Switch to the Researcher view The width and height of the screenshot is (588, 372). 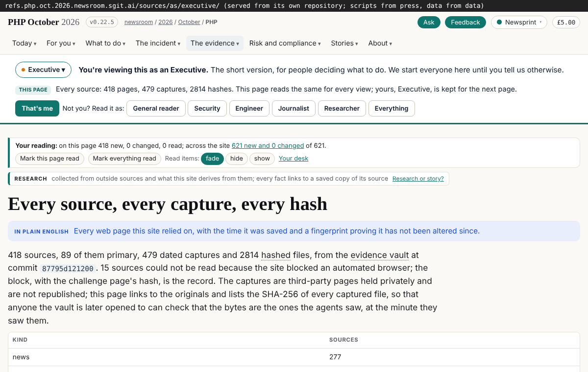coord(342,108)
